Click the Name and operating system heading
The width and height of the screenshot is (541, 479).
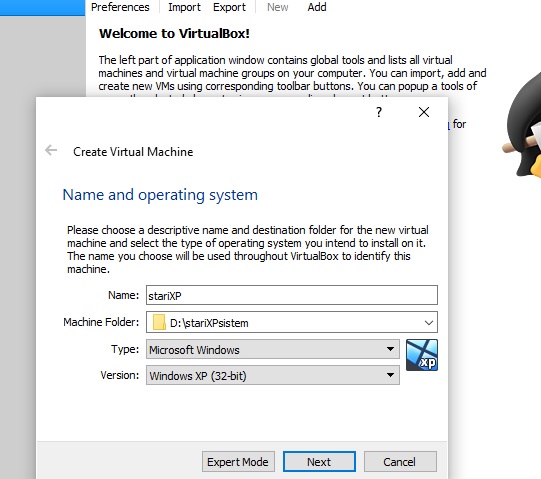160,195
